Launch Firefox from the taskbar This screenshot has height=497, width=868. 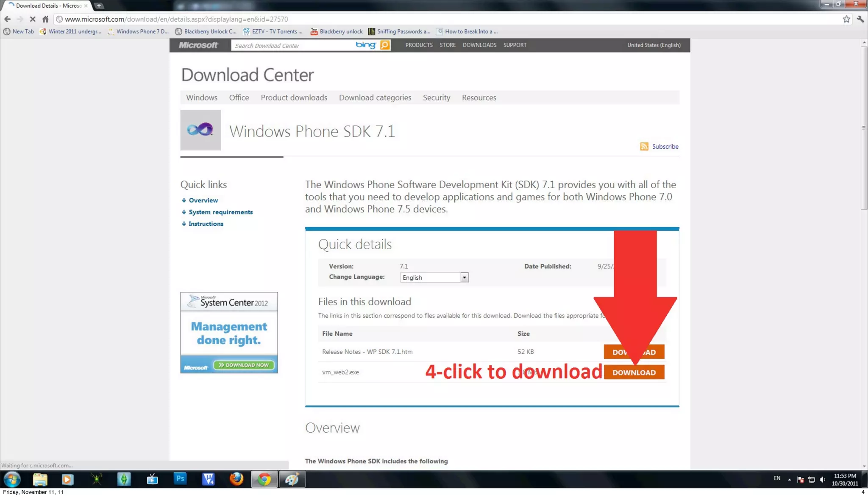click(x=236, y=479)
